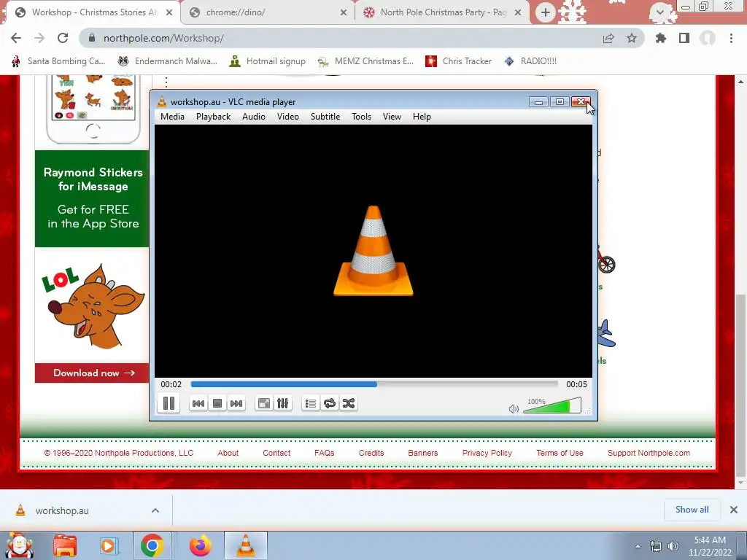
Task: Open the VLC Audio menu
Action: (x=253, y=117)
